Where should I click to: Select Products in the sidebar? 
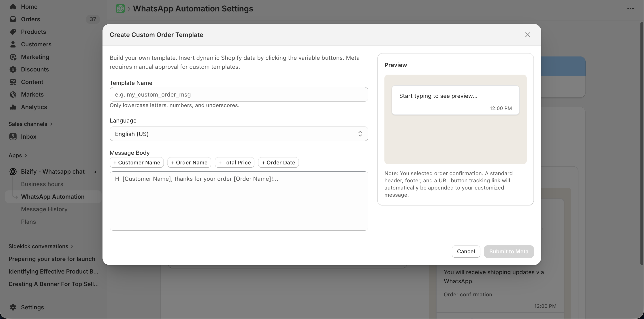(33, 32)
